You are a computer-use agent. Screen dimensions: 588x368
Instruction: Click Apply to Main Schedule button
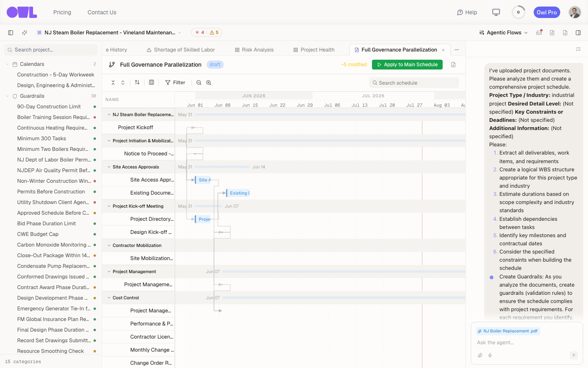pos(407,65)
